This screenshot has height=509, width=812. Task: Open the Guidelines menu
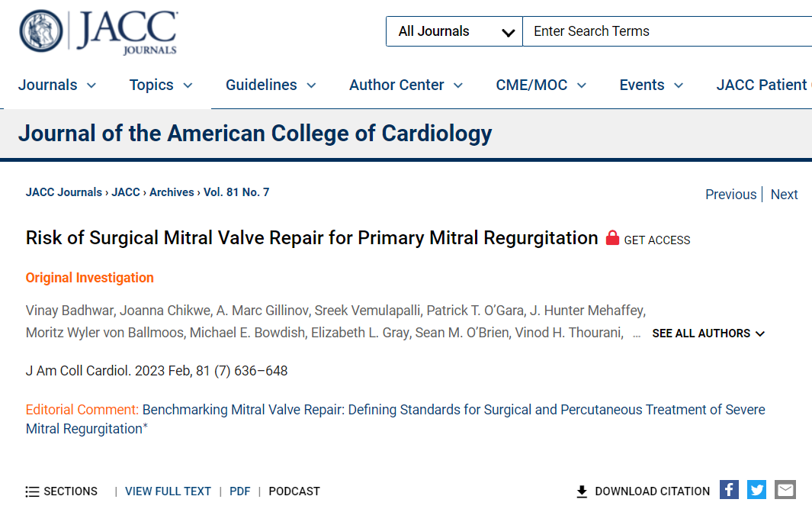point(271,85)
